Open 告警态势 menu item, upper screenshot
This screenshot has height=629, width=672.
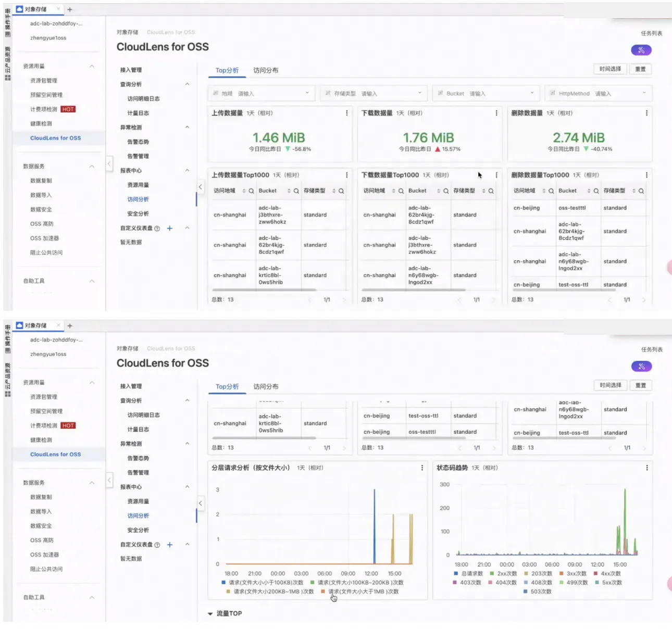138,142
